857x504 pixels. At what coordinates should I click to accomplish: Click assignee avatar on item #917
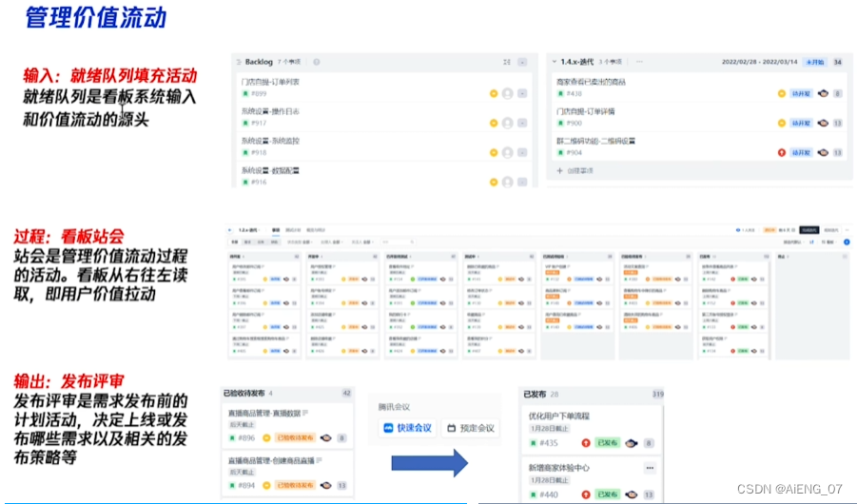508,123
